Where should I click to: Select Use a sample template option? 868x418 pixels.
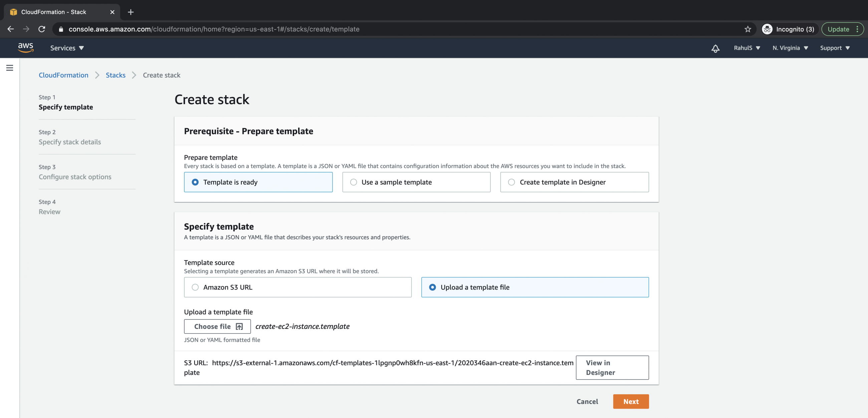pyautogui.click(x=416, y=182)
